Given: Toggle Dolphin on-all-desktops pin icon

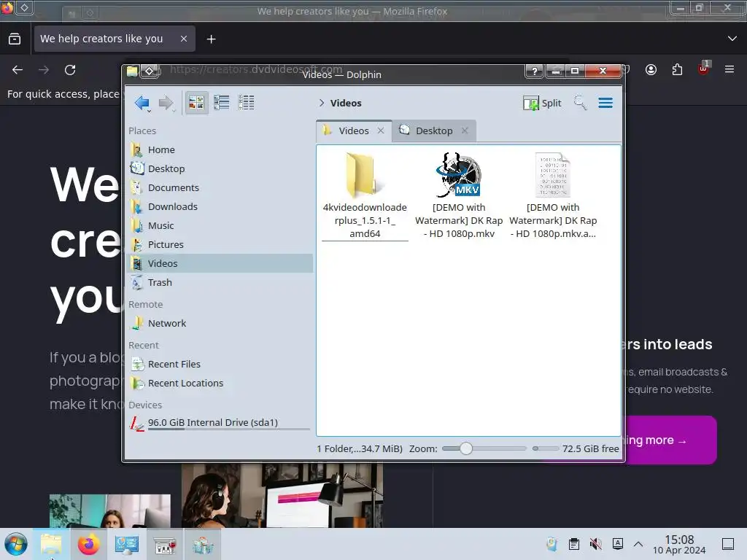Looking at the screenshot, I should pyautogui.click(x=150, y=71).
